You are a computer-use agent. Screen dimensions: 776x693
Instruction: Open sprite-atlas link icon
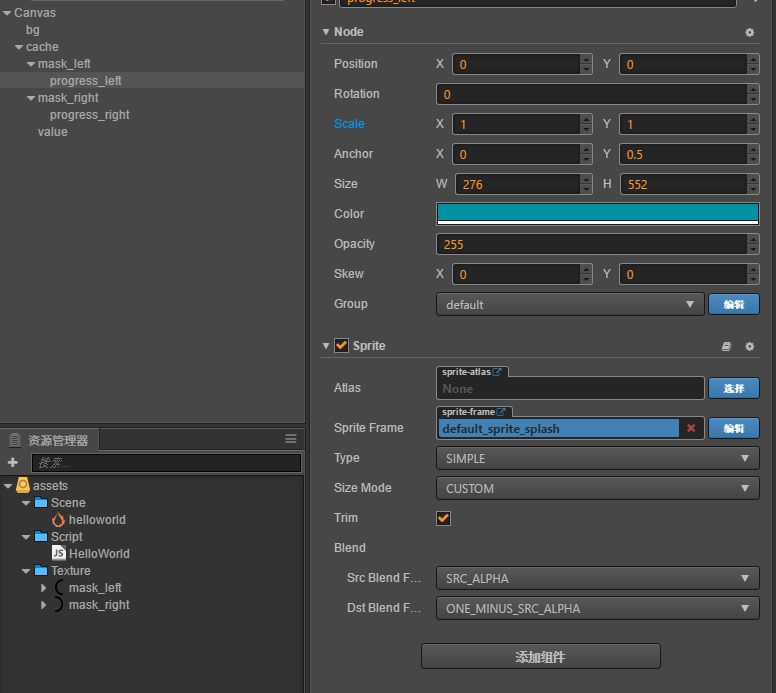[x=497, y=372]
